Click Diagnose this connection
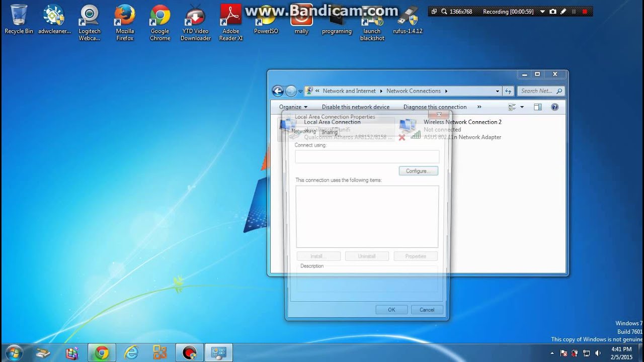The image size is (644, 362). pyautogui.click(x=435, y=107)
